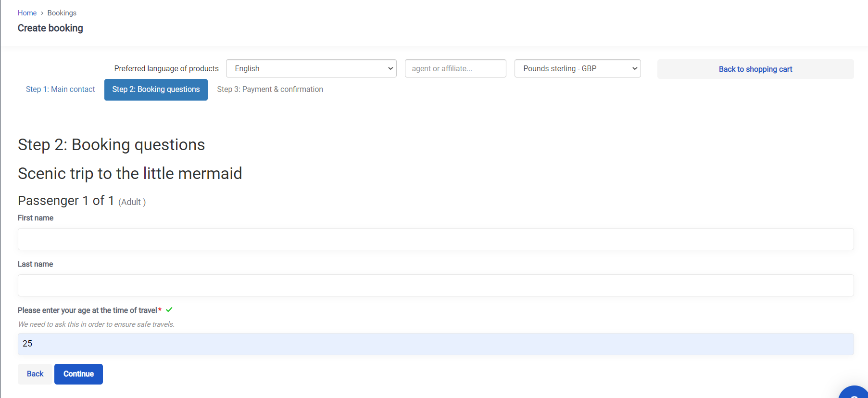Click the breadcrumb arrow separator after Home

[x=42, y=13]
